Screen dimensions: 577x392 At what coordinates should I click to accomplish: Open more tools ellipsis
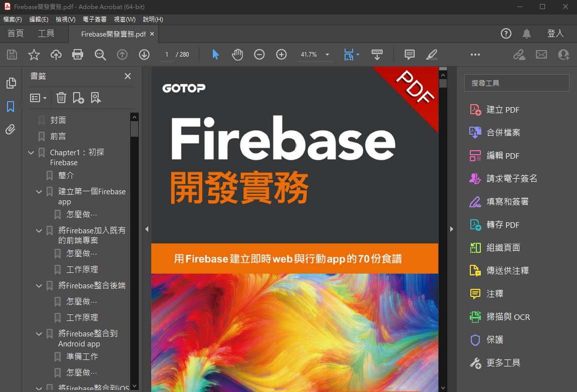tap(475, 55)
